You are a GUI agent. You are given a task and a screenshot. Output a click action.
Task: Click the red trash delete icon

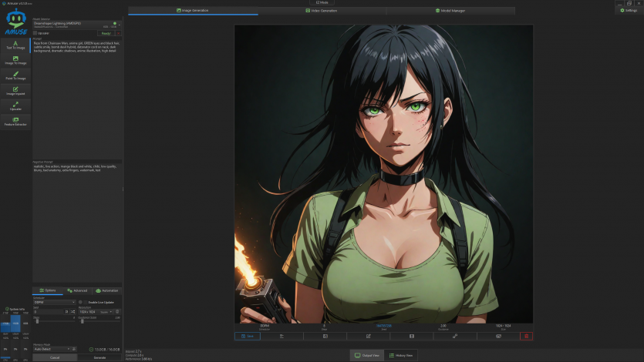tap(526, 336)
